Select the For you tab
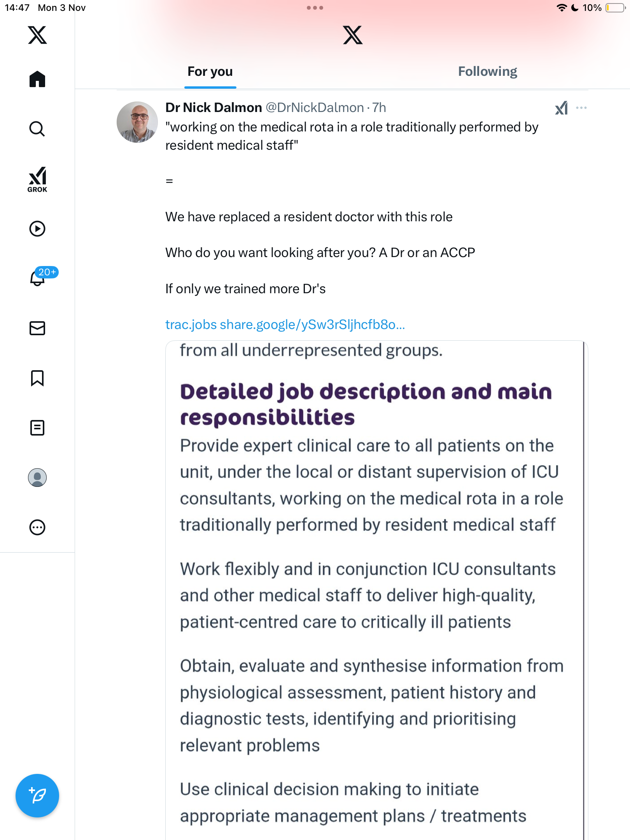The height and width of the screenshot is (840, 630). click(x=210, y=72)
